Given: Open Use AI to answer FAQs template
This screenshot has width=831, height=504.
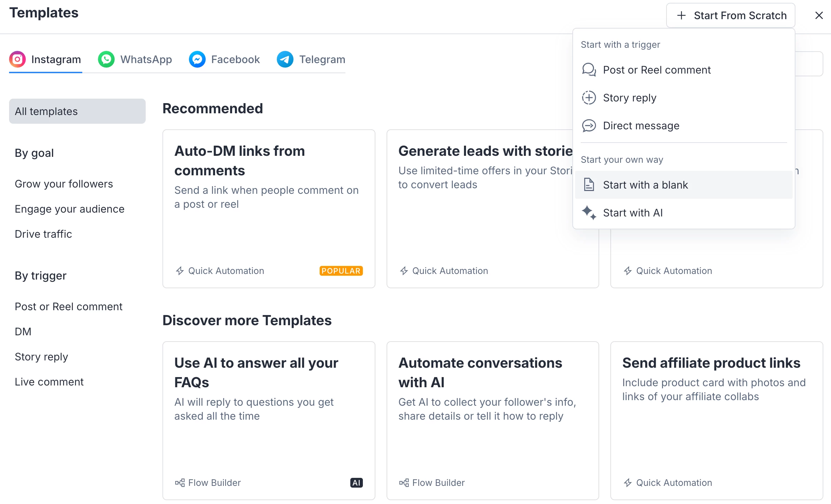Looking at the screenshot, I should pos(269,420).
